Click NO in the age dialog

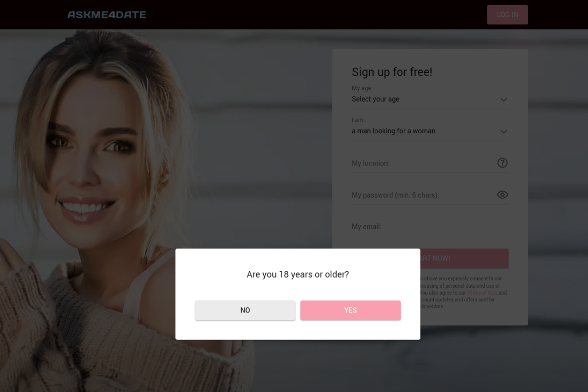[x=245, y=310]
